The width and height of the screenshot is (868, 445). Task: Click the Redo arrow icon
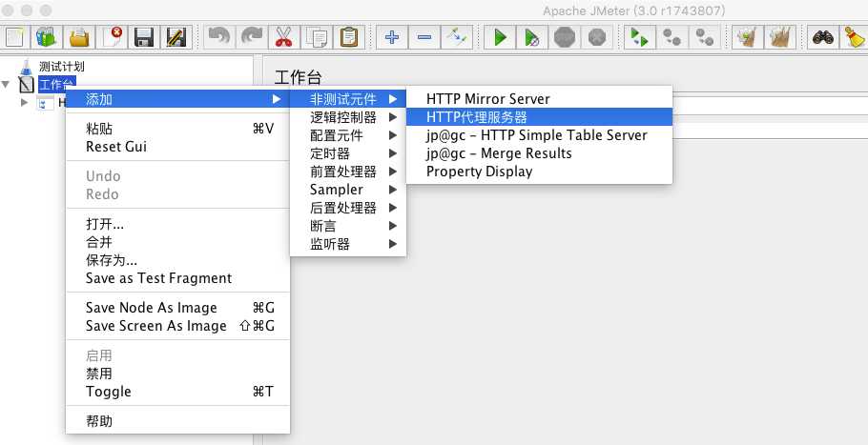tap(251, 37)
